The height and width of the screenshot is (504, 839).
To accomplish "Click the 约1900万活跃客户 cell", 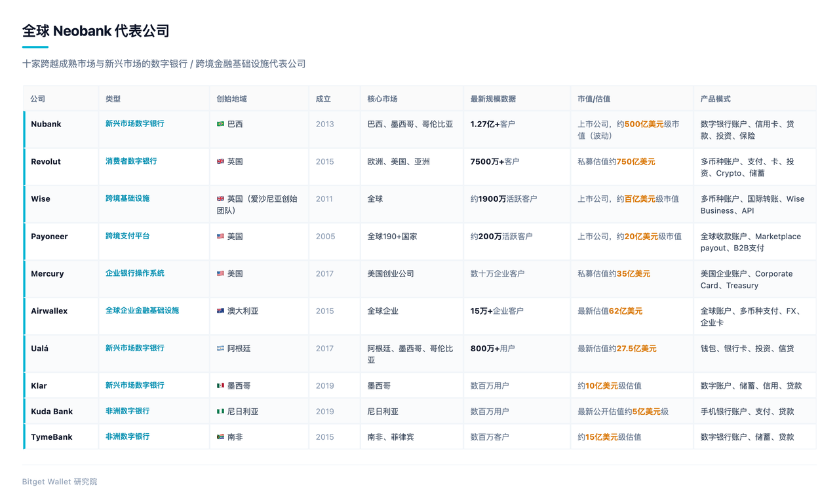I will point(503,199).
